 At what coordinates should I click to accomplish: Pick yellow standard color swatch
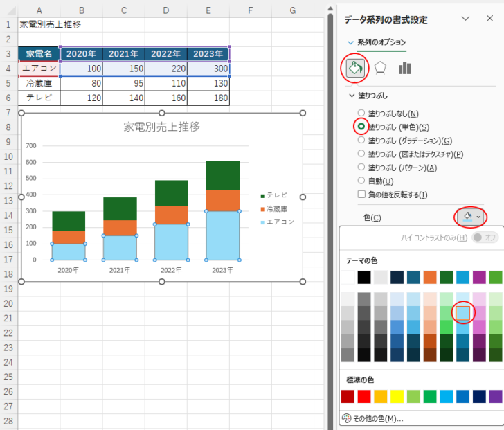coord(397,396)
